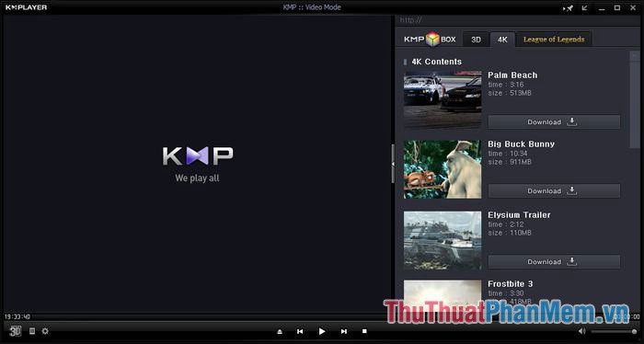Screen dimensions: 644x344
Task: Click the KMPlayer logo menu at top-left
Action: click(x=27, y=7)
